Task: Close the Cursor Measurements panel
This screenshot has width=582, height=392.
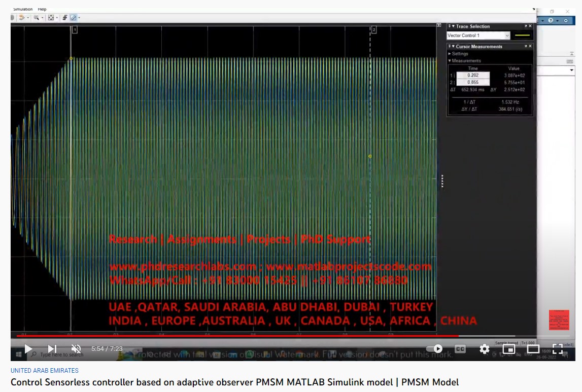Action: coord(530,46)
